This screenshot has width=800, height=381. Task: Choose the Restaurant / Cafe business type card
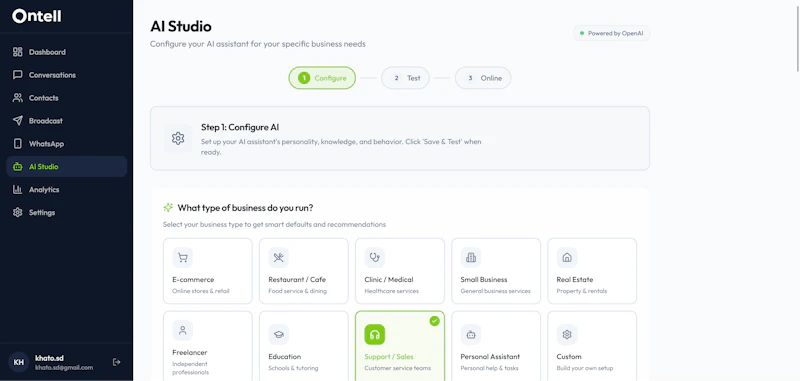pyautogui.click(x=304, y=271)
